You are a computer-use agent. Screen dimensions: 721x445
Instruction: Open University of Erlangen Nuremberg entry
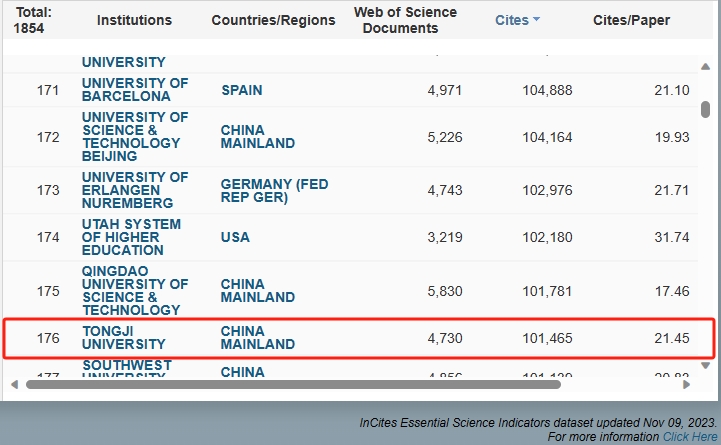tap(134, 190)
